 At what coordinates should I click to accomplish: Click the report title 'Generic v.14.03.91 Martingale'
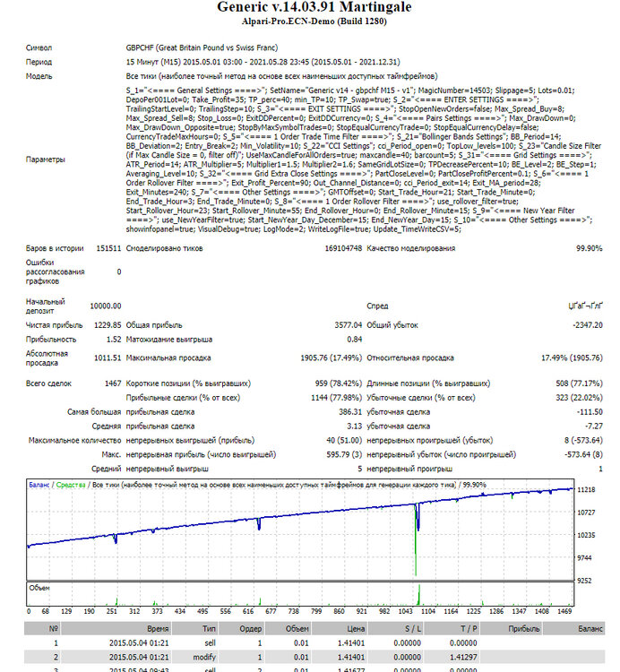tap(314, 7)
